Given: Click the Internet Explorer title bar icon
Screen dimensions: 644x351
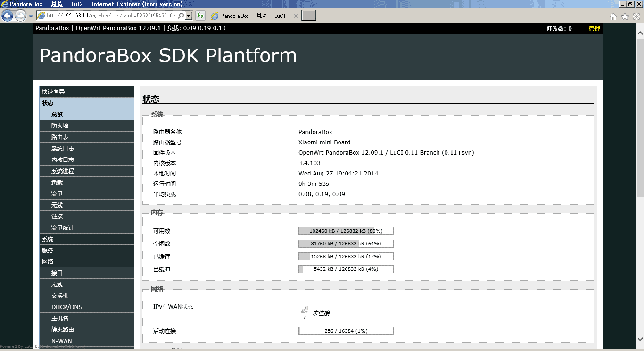Looking at the screenshot, I should coord(5,4).
